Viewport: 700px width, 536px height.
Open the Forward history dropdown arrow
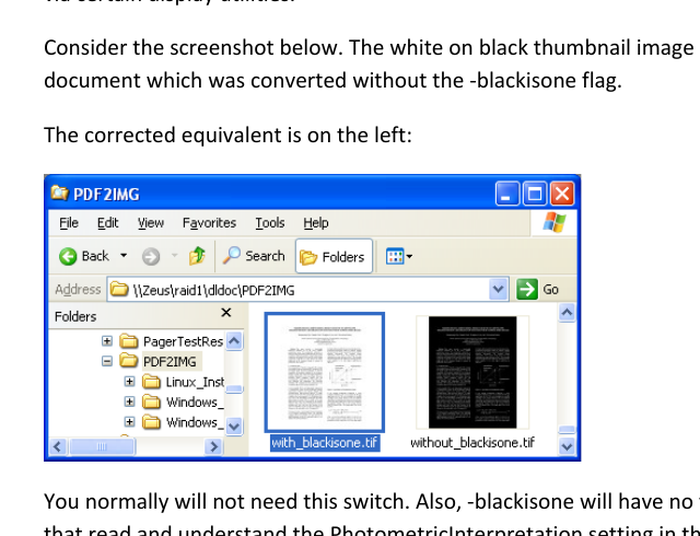(175, 256)
